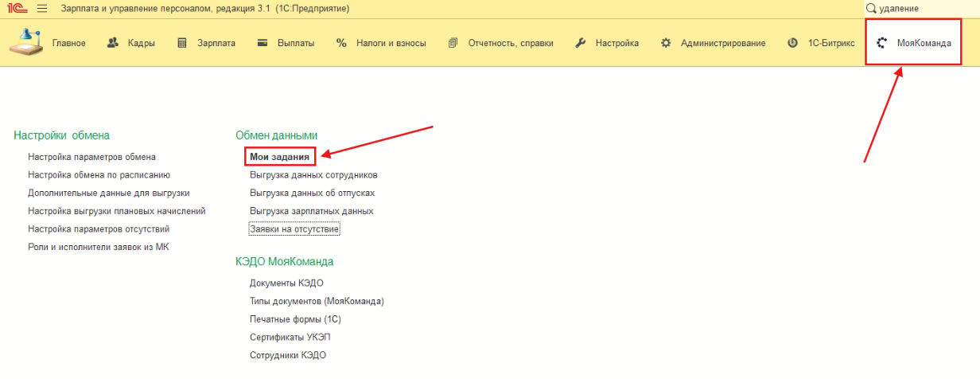Open Заявки на отсутствие link
This screenshot has width=980, height=379.
(294, 229)
